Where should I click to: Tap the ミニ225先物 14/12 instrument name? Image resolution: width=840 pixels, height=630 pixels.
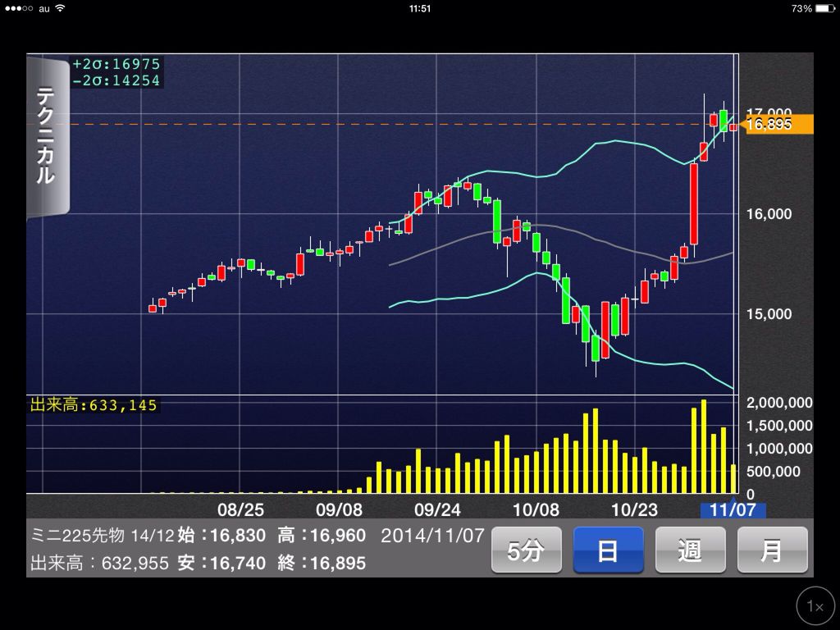tap(103, 535)
